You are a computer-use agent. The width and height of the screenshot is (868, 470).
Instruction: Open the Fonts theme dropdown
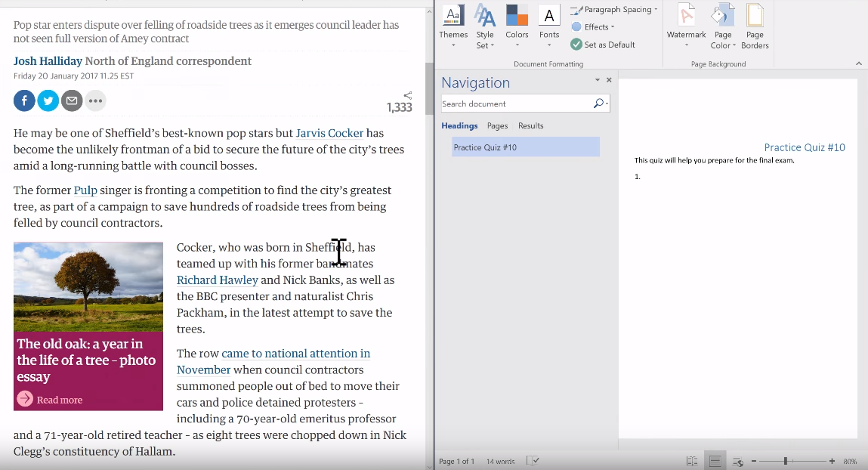tap(549, 26)
